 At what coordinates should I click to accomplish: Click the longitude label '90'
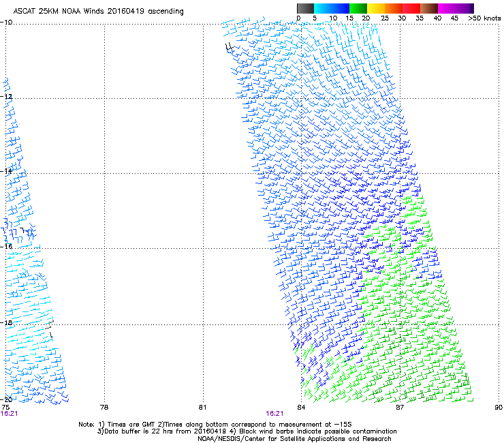pos(499,408)
